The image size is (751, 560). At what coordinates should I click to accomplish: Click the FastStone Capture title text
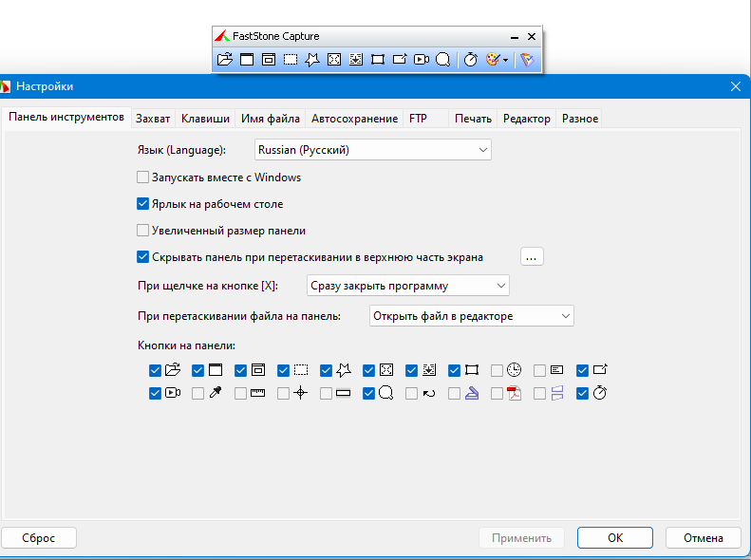coord(276,36)
